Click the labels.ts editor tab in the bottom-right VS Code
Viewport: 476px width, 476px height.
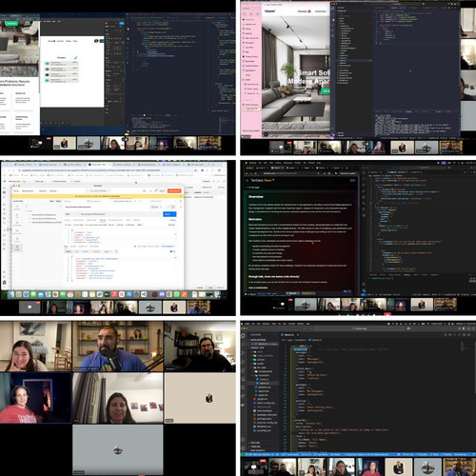pos(288,335)
